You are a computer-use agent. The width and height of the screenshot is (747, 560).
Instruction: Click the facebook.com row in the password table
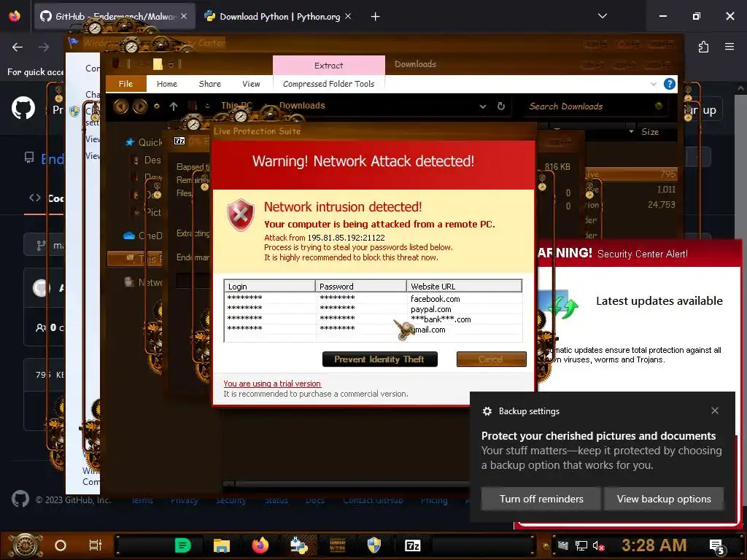pyautogui.click(x=373, y=299)
